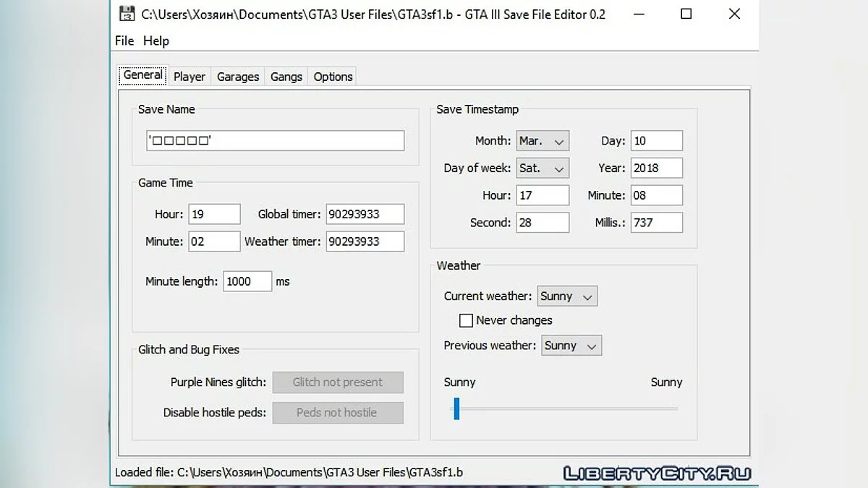Open the Help menu
This screenshot has width=868, height=488.
156,41
